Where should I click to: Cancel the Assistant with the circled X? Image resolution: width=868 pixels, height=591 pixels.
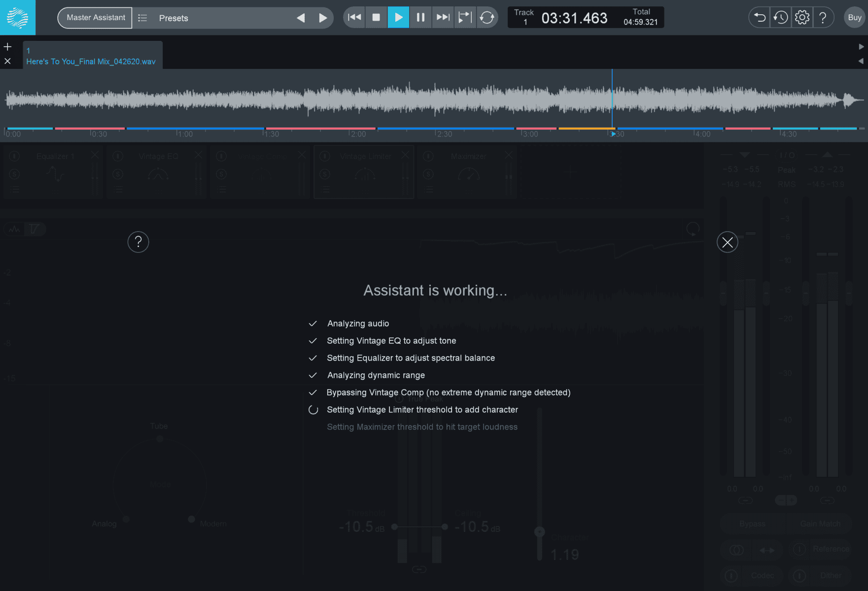727,242
